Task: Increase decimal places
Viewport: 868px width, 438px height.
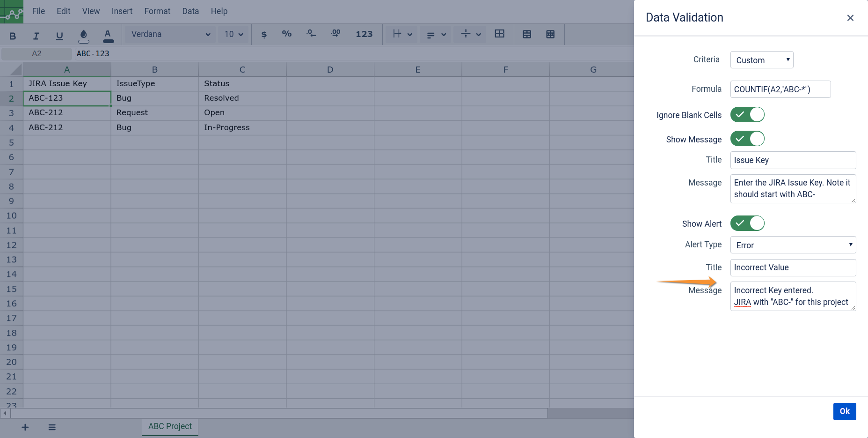Action: click(x=336, y=34)
